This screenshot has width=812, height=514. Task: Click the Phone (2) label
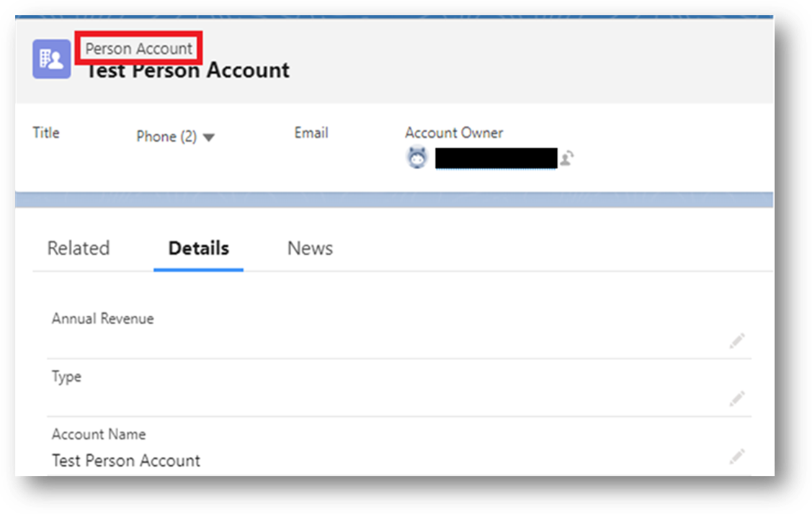[x=166, y=137]
